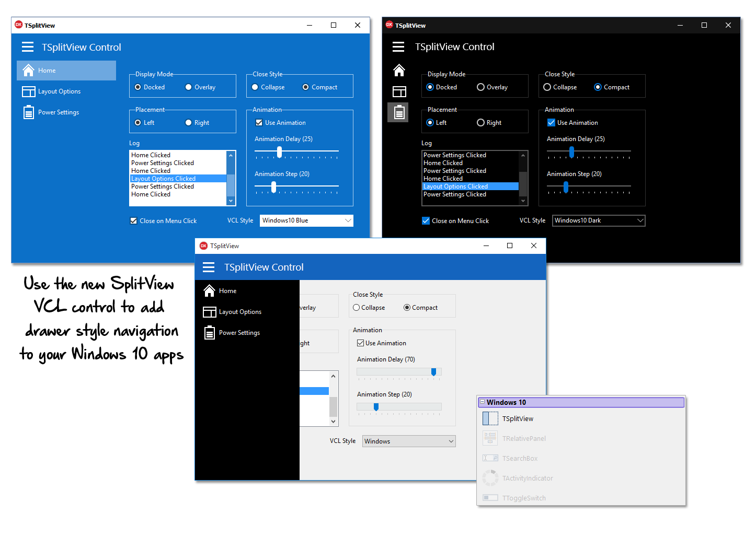Toggle Use Animation checkbox in light window
756x537 pixels.
(360, 343)
